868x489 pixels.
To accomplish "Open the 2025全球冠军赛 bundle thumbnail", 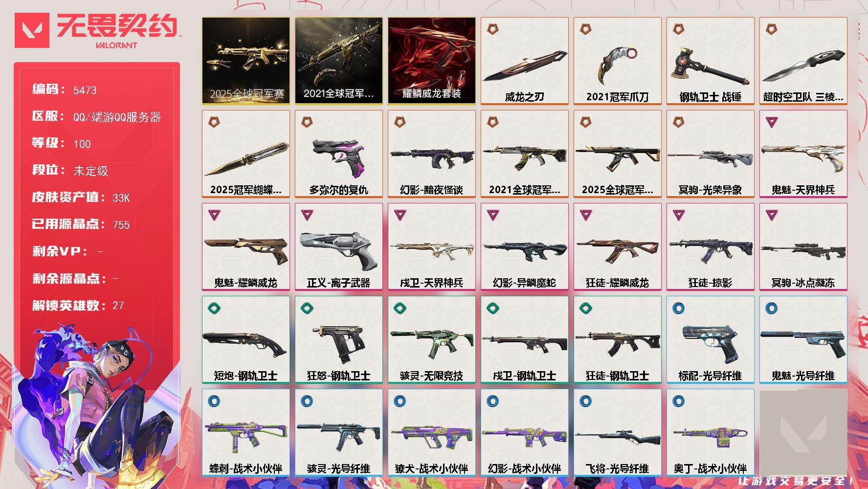I will click(x=245, y=61).
